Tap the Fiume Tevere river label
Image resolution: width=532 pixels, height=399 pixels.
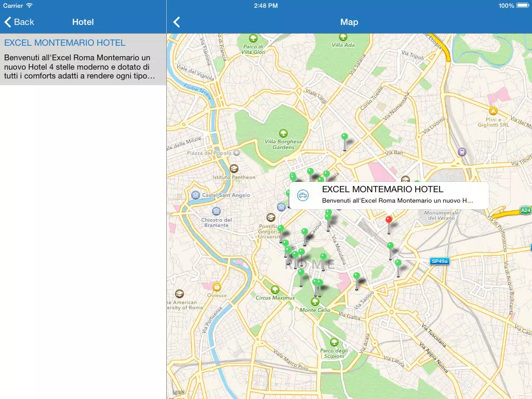tap(198, 91)
